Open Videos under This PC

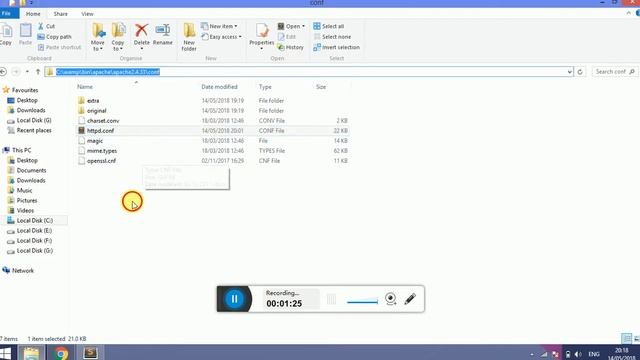[25, 211]
